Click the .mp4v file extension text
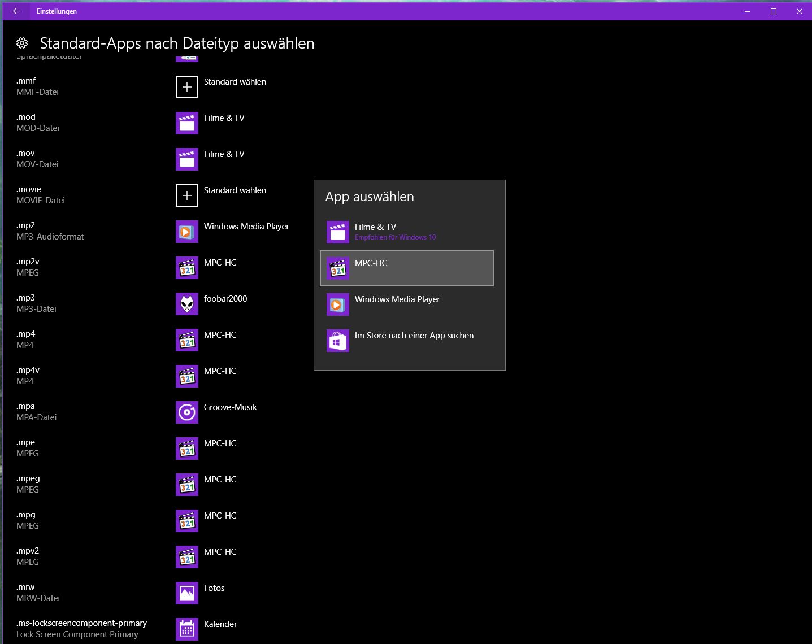This screenshot has height=644, width=812. 28,370
